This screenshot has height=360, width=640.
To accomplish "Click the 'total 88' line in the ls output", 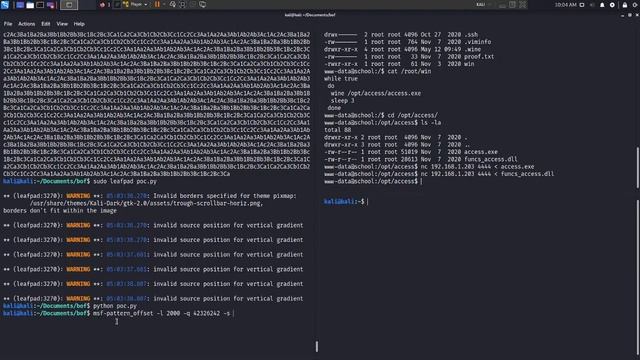I will tap(338, 130).
